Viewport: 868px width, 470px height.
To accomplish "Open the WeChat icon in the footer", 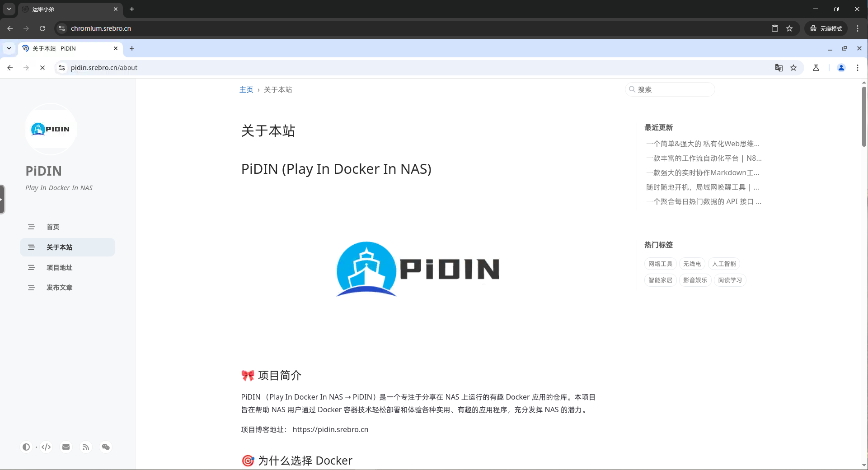I will coord(106,447).
